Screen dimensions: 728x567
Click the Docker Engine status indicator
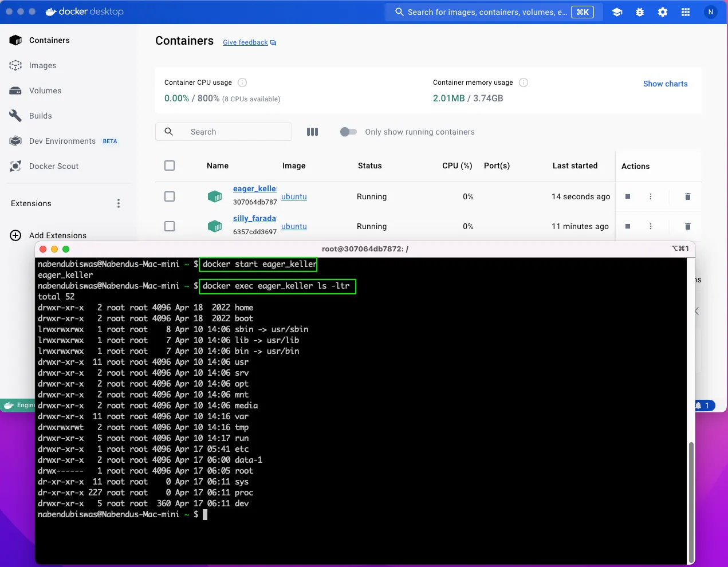pyautogui.click(x=18, y=405)
